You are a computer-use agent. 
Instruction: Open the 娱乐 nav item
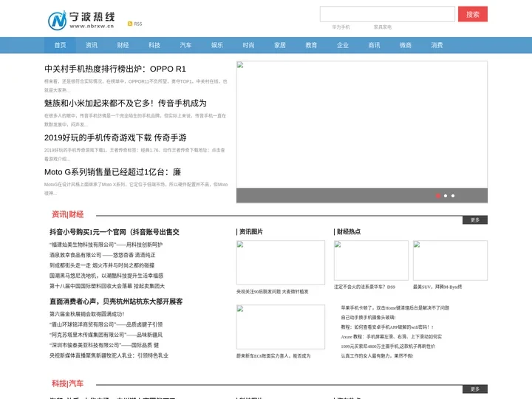(x=217, y=45)
